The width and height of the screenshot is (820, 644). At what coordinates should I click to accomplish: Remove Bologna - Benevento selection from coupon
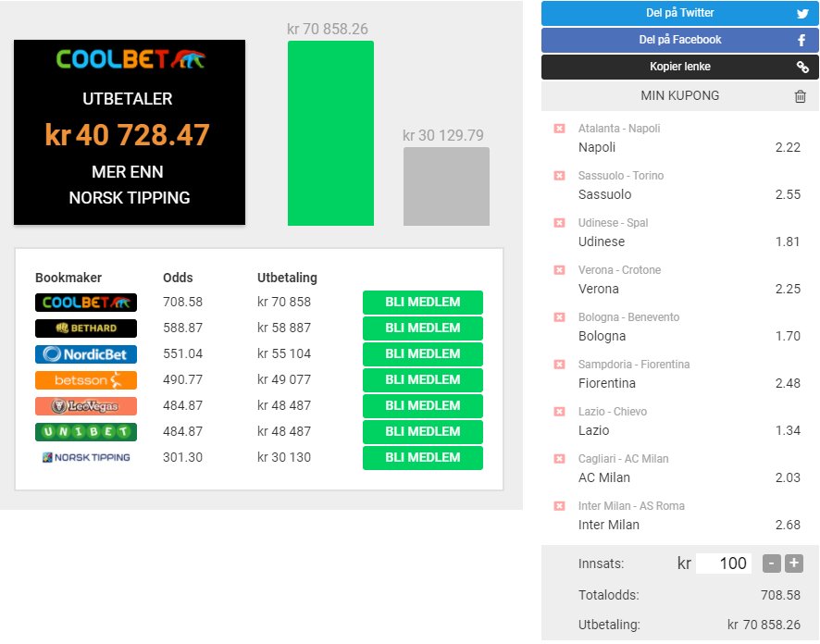tap(559, 316)
